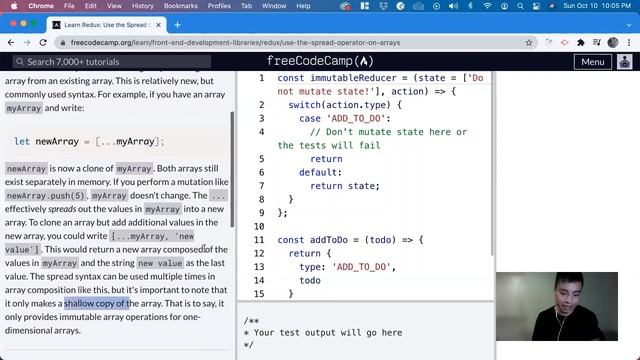This screenshot has height=360, width=640.
Task: Click the Dropbox icon in menu bar
Action: pyautogui.click(x=383, y=6)
